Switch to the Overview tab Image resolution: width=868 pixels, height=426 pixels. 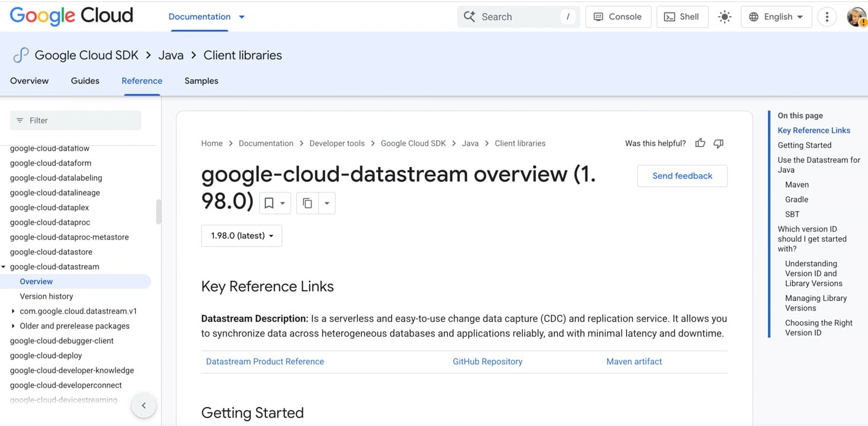(x=29, y=81)
